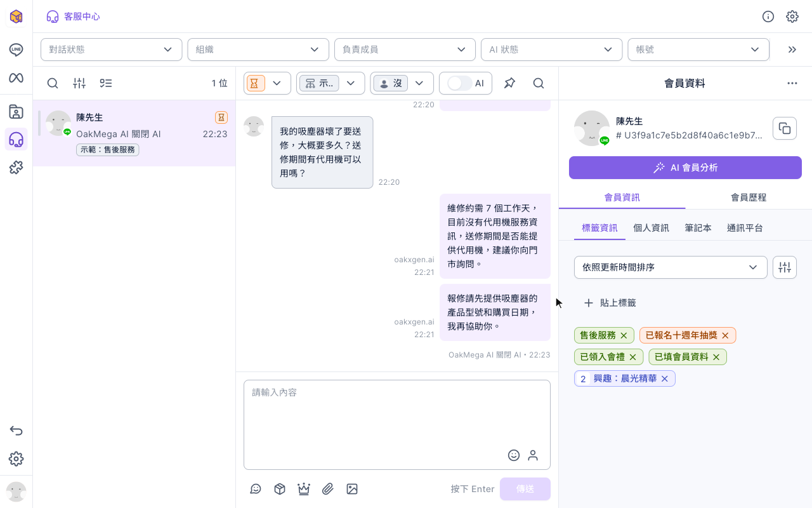Image resolution: width=812 pixels, height=508 pixels.
Task: Open member panel more options
Action: [x=792, y=83]
